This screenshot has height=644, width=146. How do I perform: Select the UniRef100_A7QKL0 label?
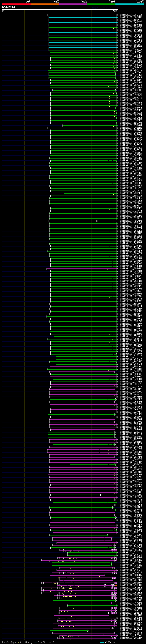click(131, 55)
